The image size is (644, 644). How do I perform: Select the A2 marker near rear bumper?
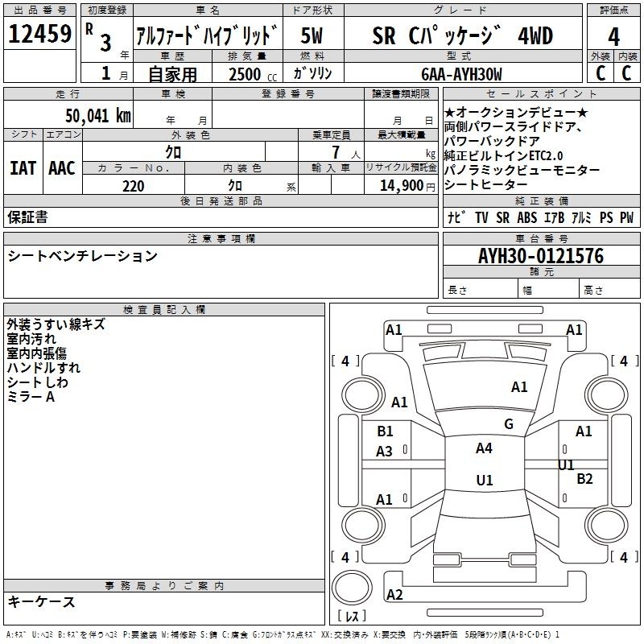tap(394, 595)
